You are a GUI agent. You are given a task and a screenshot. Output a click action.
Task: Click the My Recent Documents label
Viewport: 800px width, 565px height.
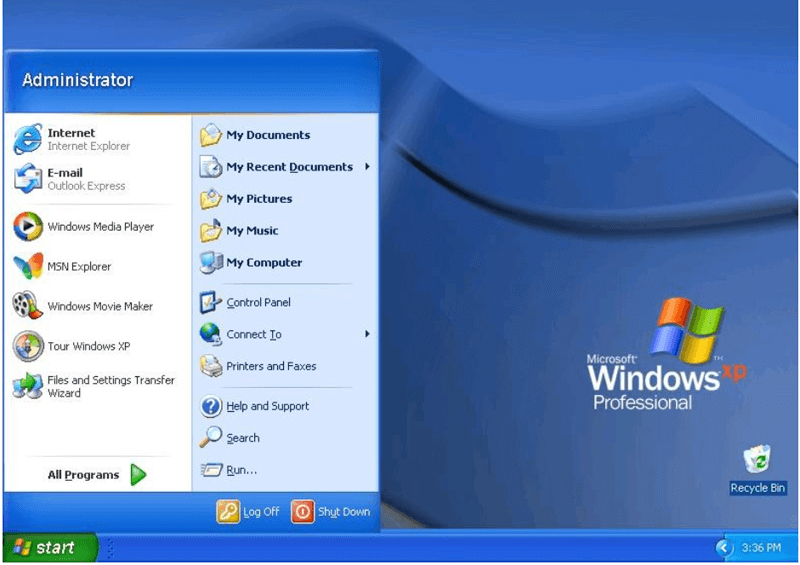(x=290, y=167)
